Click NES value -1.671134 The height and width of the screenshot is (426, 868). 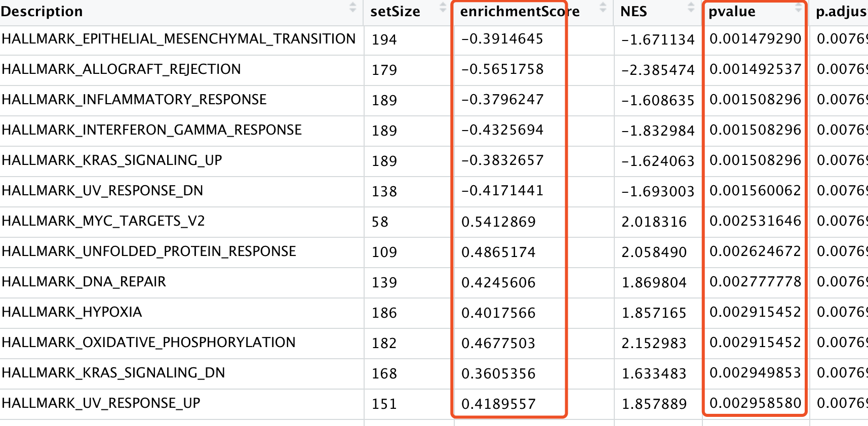tap(658, 39)
